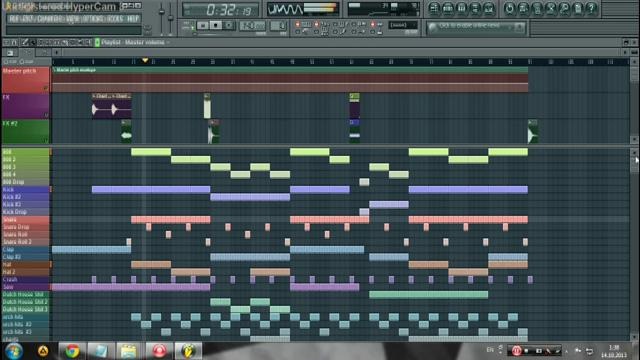Select the FX #2 track header
The width and height of the screenshot is (640, 360).
25,131
